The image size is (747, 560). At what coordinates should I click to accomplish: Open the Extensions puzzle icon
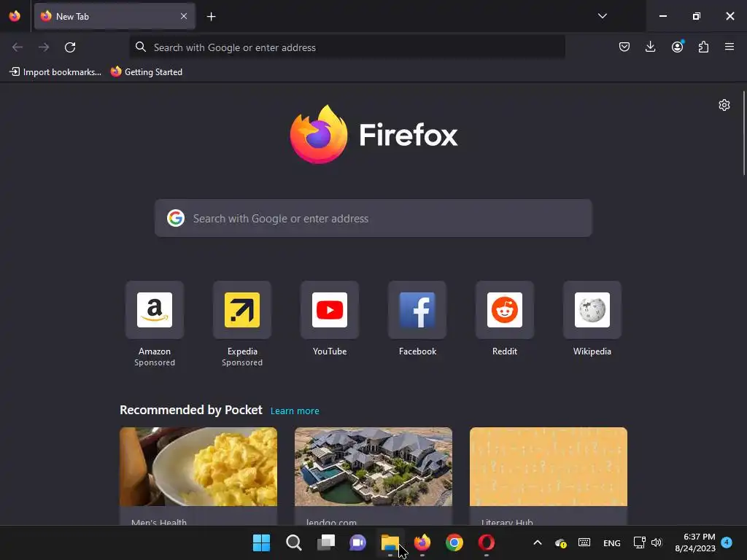click(x=703, y=47)
